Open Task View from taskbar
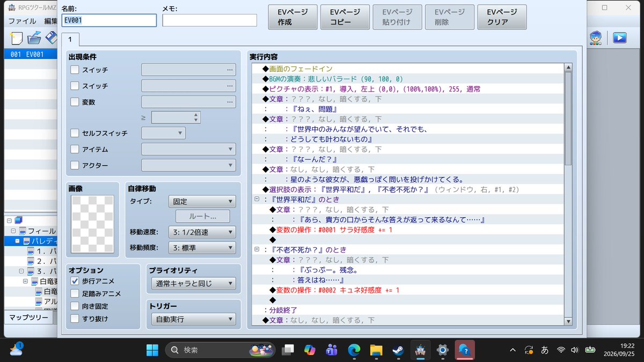 point(288,350)
